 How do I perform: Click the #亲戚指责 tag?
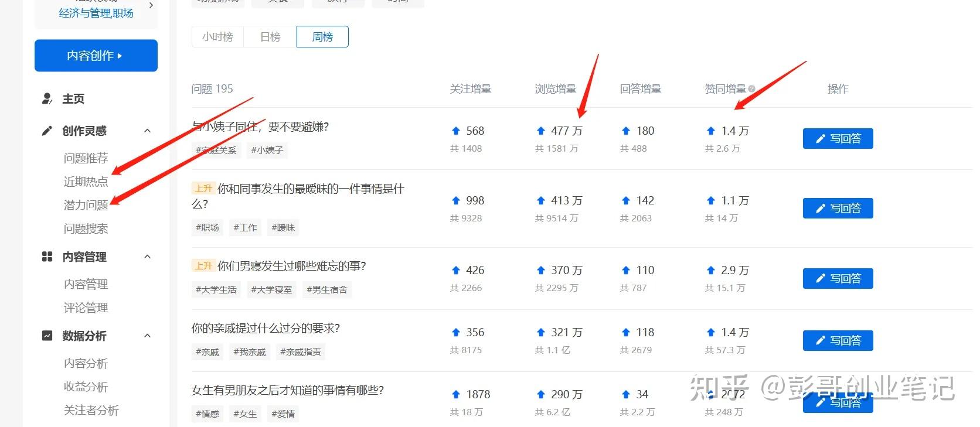tap(301, 352)
